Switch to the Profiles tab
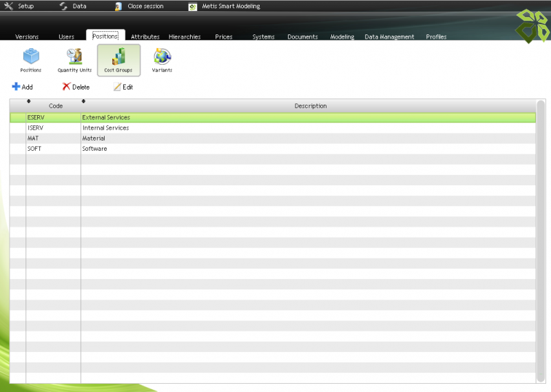Image resolution: width=551 pixels, height=392 pixels. 436,37
